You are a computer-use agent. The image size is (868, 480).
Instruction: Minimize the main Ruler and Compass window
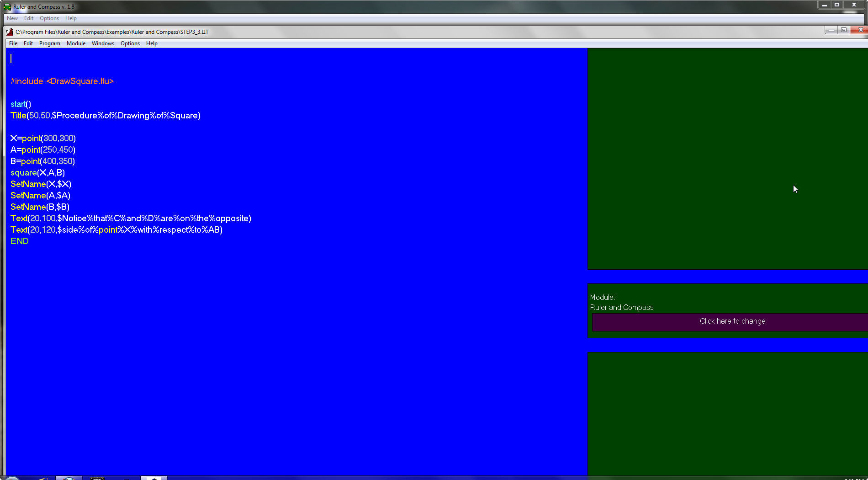point(824,5)
